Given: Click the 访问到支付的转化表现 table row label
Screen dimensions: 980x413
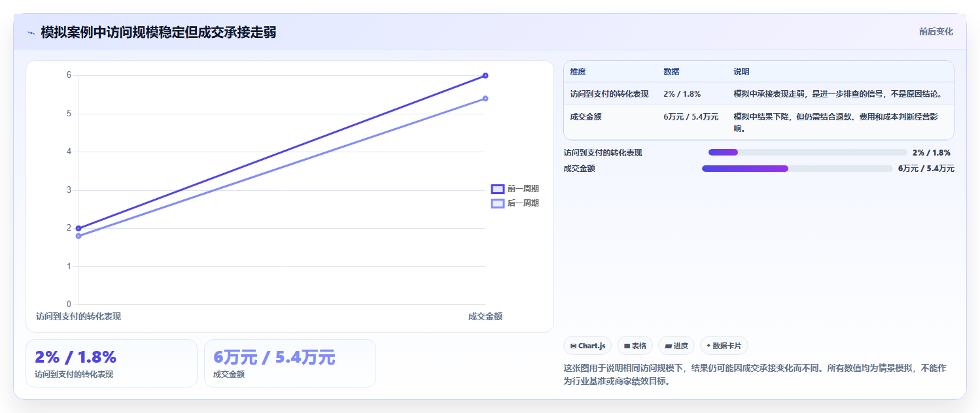Looking at the screenshot, I should pos(609,94).
